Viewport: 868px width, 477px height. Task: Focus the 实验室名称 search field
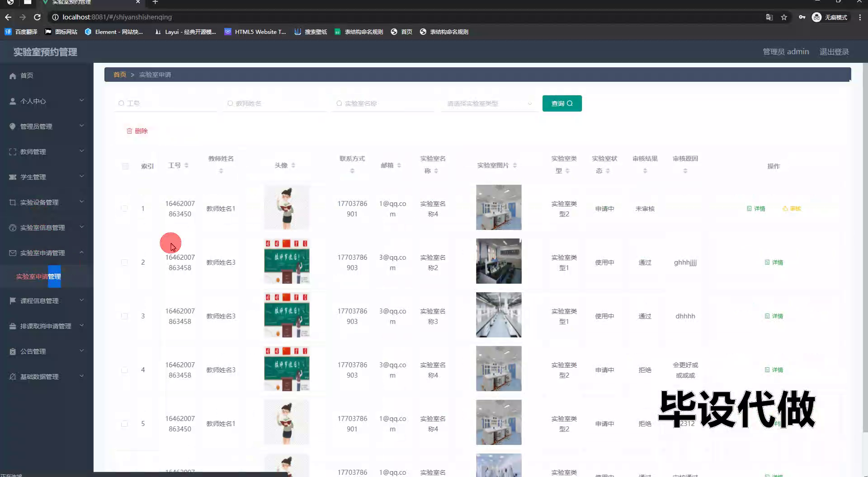click(383, 103)
